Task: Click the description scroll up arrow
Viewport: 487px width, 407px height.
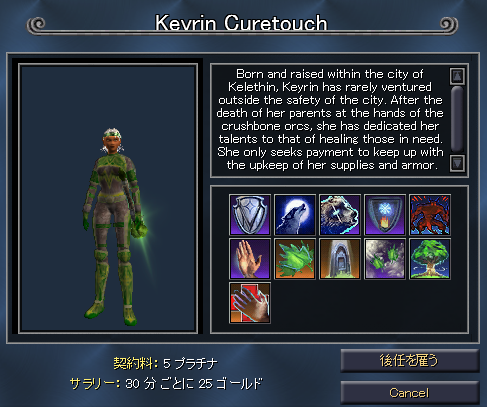Action: point(457,76)
